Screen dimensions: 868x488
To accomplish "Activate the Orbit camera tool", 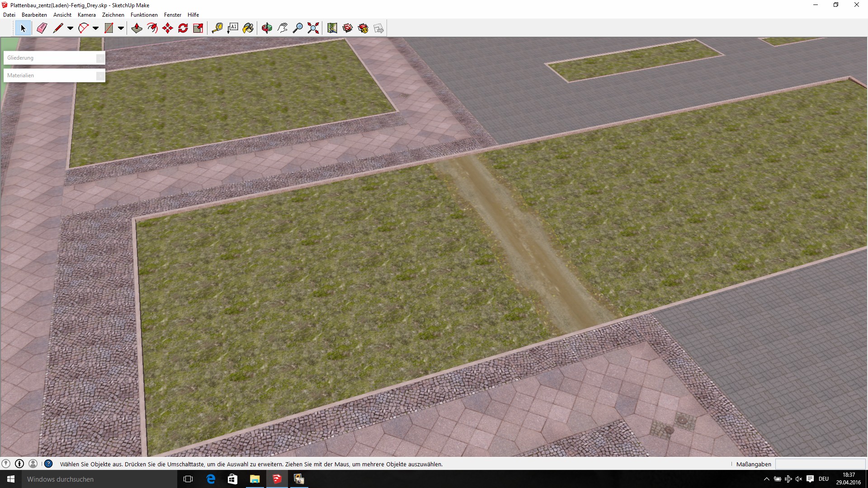I will click(x=267, y=28).
